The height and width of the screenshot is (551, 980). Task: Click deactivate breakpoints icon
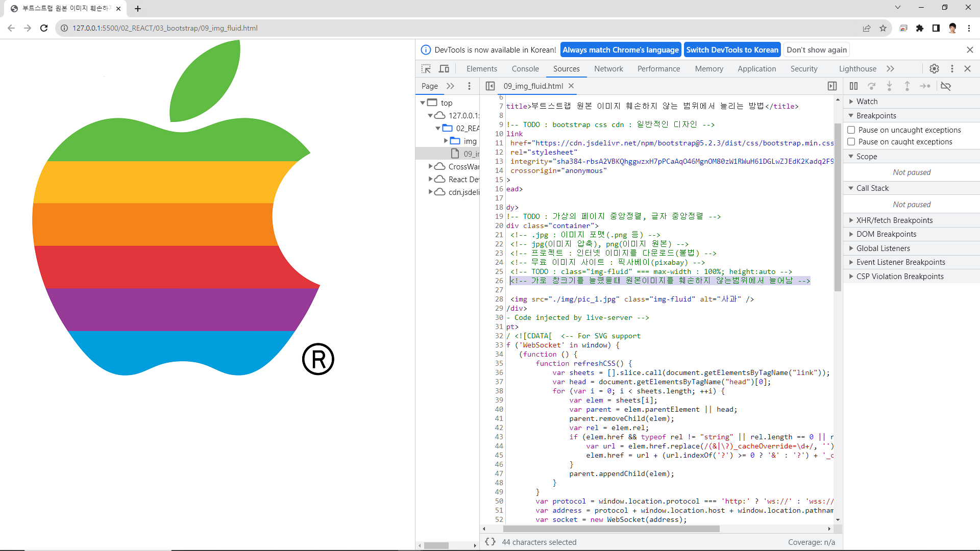click(946, 86)
